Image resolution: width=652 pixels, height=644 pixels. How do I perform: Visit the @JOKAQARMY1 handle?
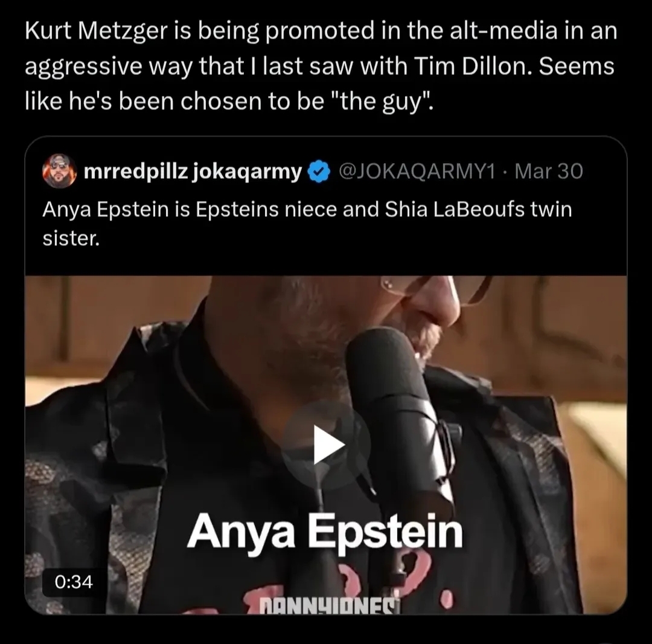[417, 172]
